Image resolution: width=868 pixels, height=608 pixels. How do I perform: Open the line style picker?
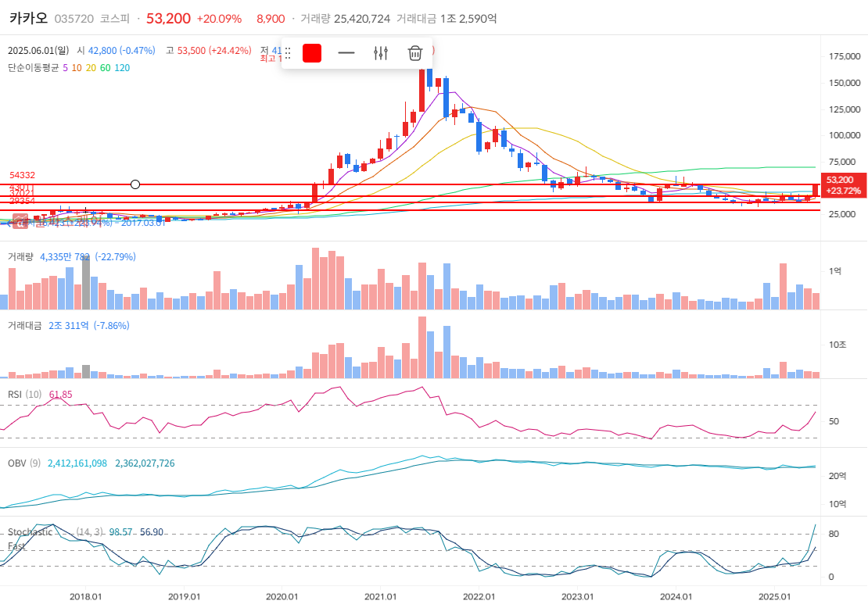[346, 53]
